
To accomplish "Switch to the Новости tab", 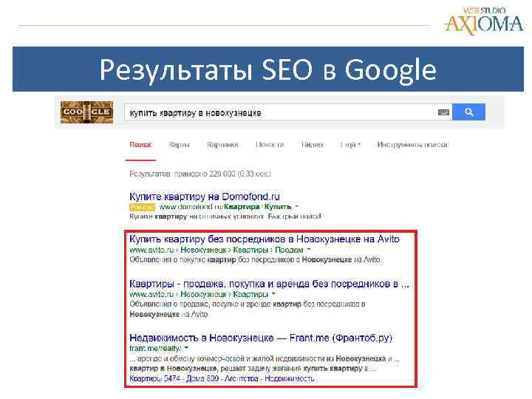I will [x=270, y=145].
